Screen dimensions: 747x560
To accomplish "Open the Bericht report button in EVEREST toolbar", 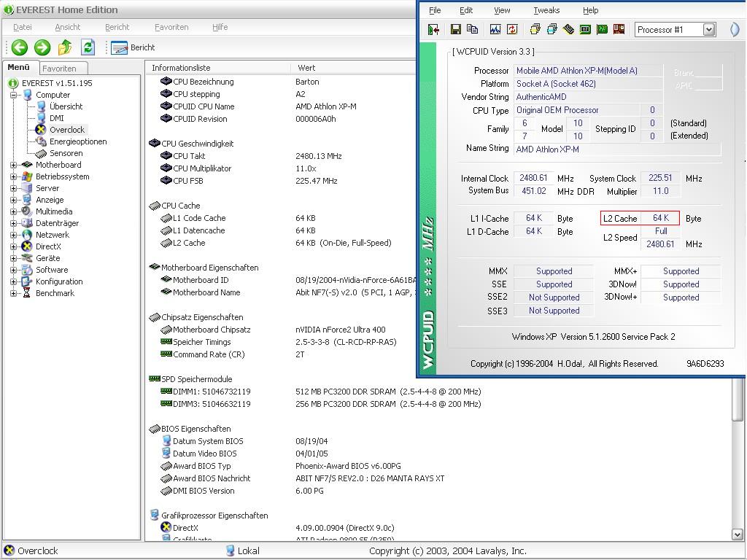I will (133, 47).
